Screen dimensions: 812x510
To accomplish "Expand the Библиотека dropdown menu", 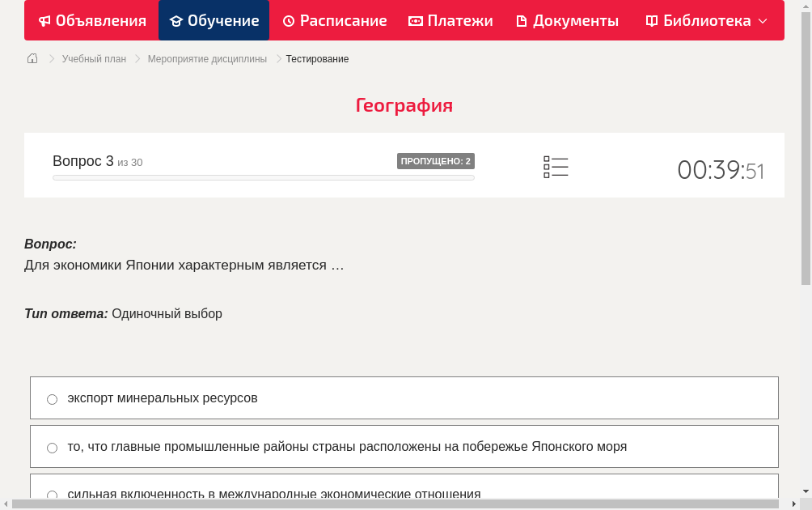I will (762, 20).
